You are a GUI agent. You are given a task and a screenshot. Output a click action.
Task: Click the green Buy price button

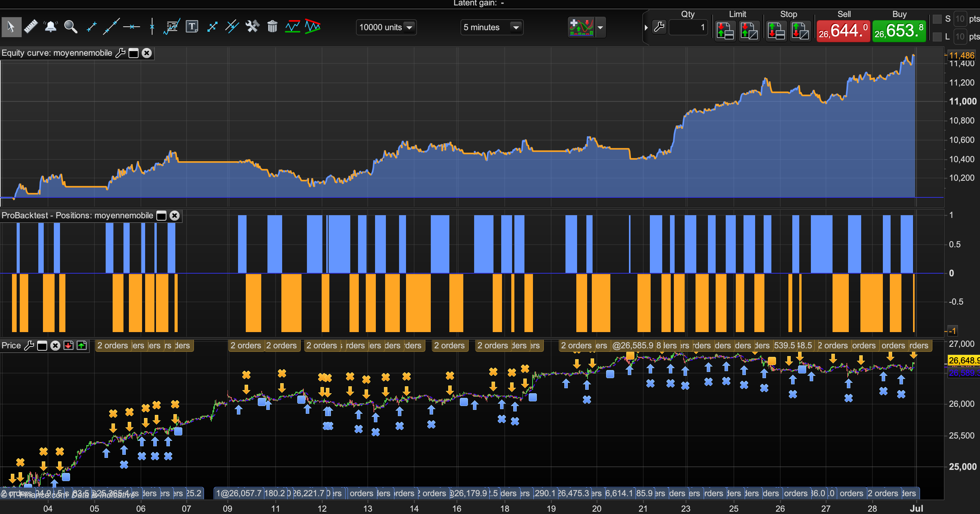point(899,31)
